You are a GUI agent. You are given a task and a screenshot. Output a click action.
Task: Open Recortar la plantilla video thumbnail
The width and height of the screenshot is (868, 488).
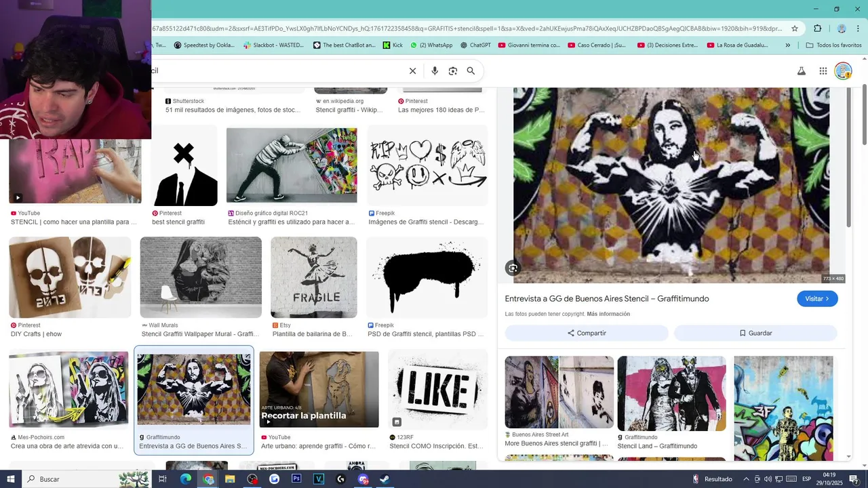(319, 390)
